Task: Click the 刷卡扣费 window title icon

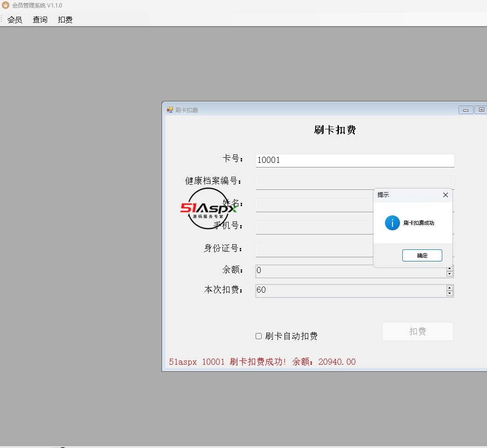Action: [x=170, y=110]
